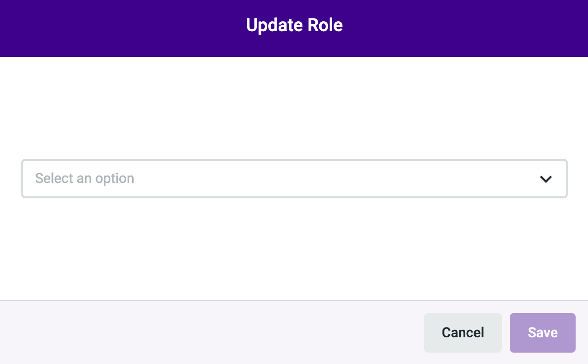Image resolution: width=588 pixels, height=364 pixels.
Task: Click the 'Update Role' dialog title
Action: click(x=294, y=25)
